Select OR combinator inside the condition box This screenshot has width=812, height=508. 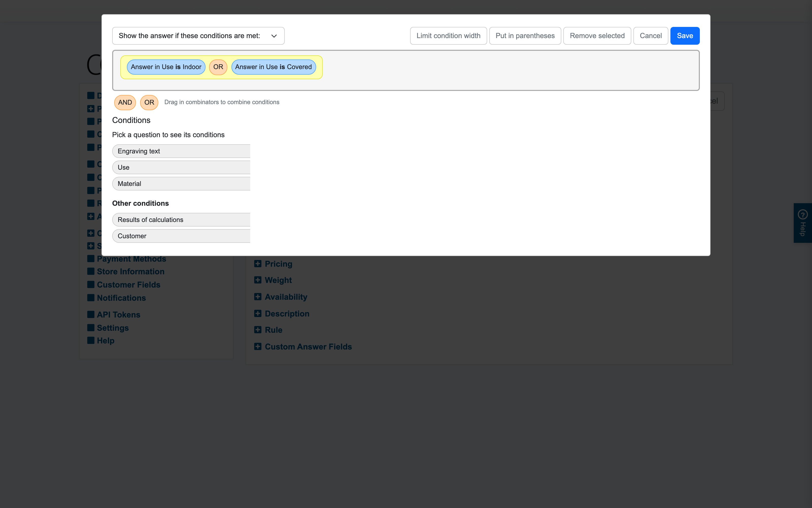coord(218,67)
